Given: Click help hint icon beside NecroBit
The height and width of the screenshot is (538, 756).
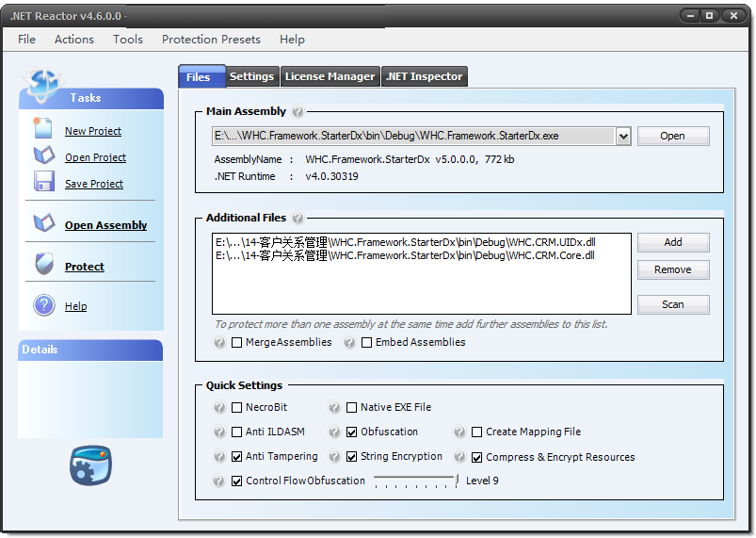Looking at the screenshot, I should coord(219,408).
